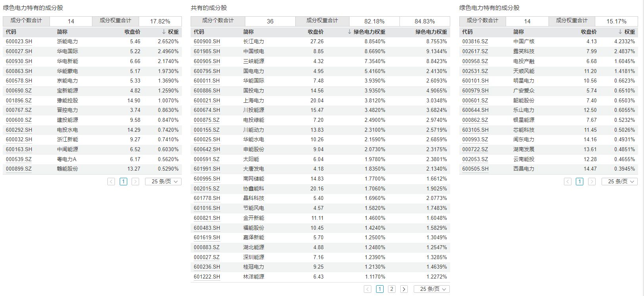The height and width of the screenshot is (296, 644).
Task: Switch to page 2 of 共有的成分股
Action: click(x=392, y=289)
